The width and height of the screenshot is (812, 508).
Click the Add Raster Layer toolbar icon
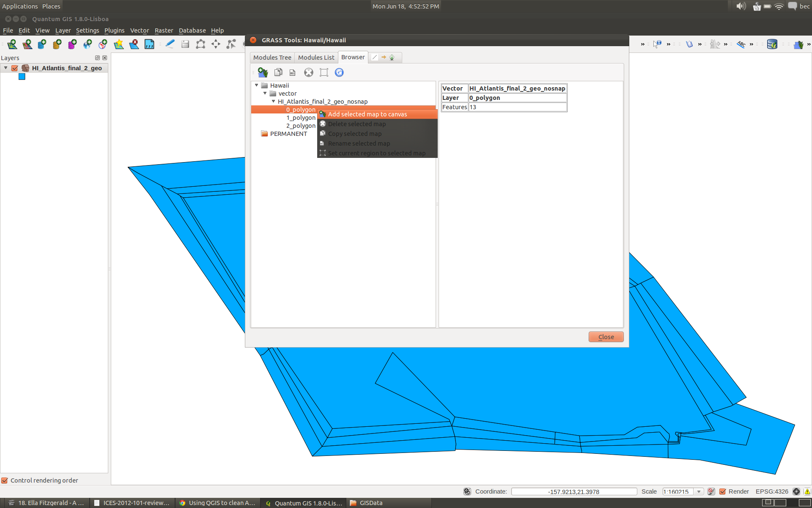point(27,44)
